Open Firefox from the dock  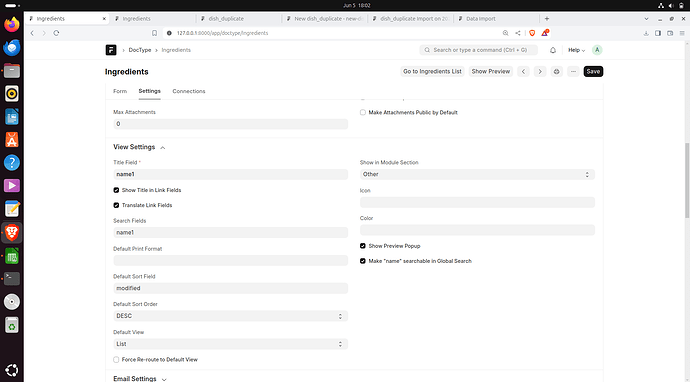click(12, 24)
